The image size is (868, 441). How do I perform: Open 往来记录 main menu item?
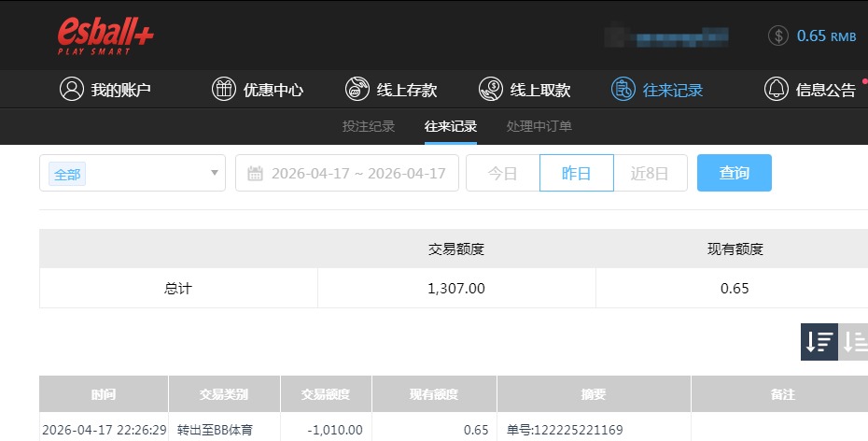(657, 89)
